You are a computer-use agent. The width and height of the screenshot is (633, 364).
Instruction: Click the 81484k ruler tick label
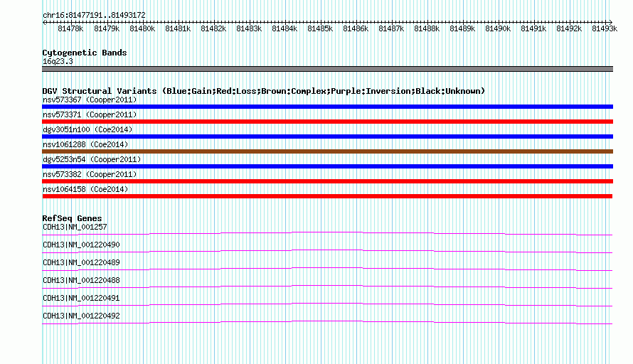tap(284, 28)
